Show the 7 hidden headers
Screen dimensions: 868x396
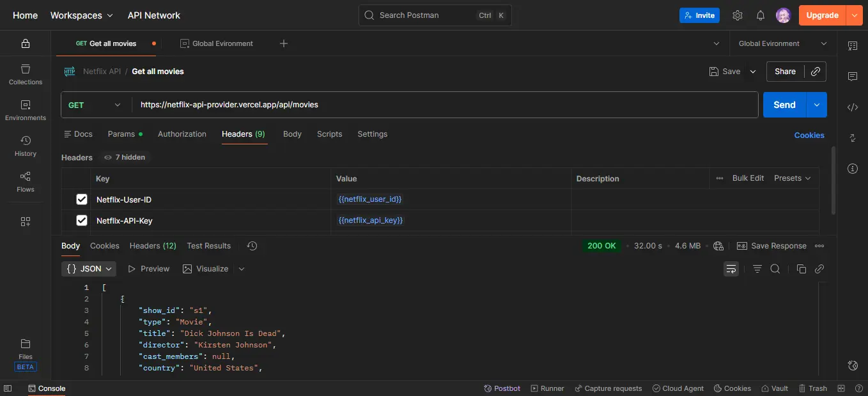coord(124,157)
